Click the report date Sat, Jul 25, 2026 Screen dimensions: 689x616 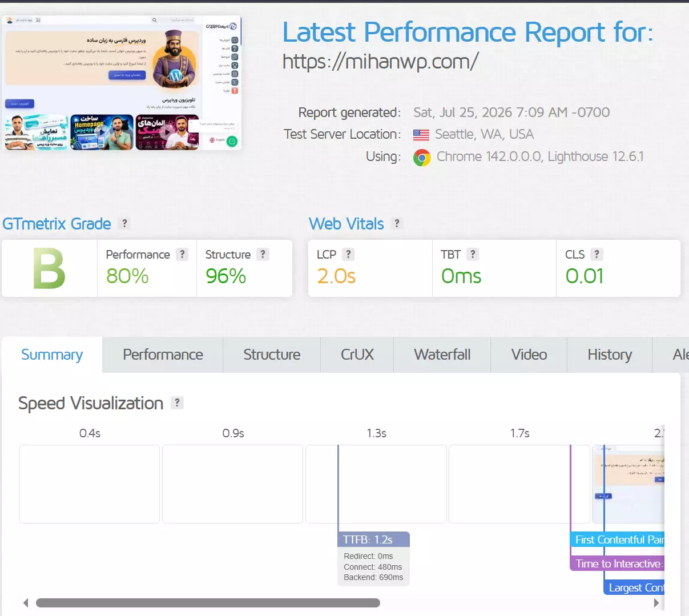(511, 112)
